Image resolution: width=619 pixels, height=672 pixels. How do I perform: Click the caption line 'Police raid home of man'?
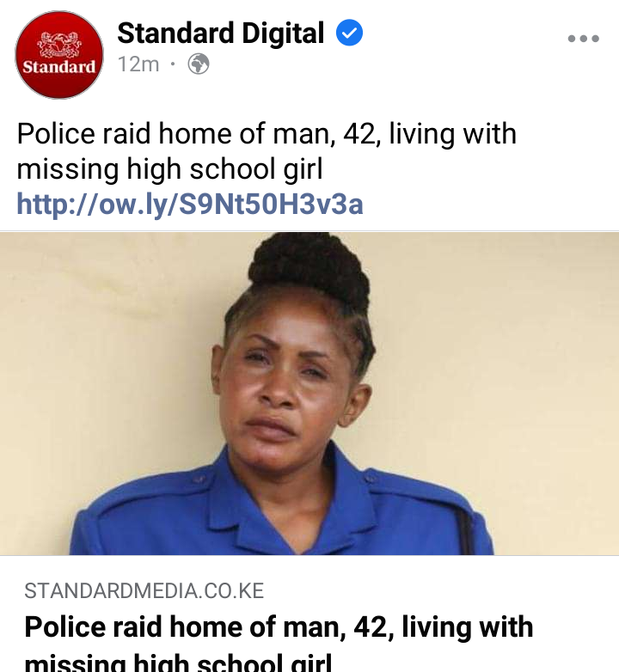pos(175,134)
